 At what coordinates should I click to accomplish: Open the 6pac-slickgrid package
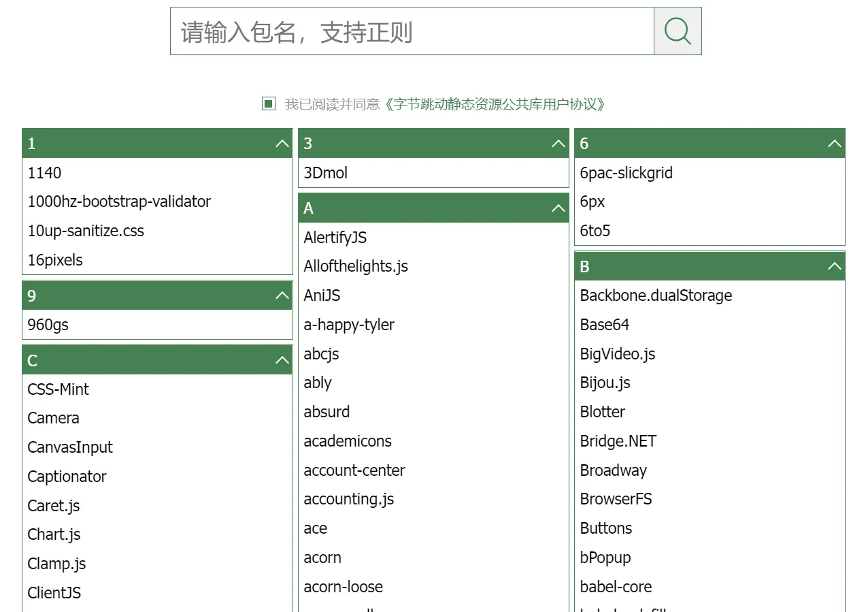click(x=626, y=173)
